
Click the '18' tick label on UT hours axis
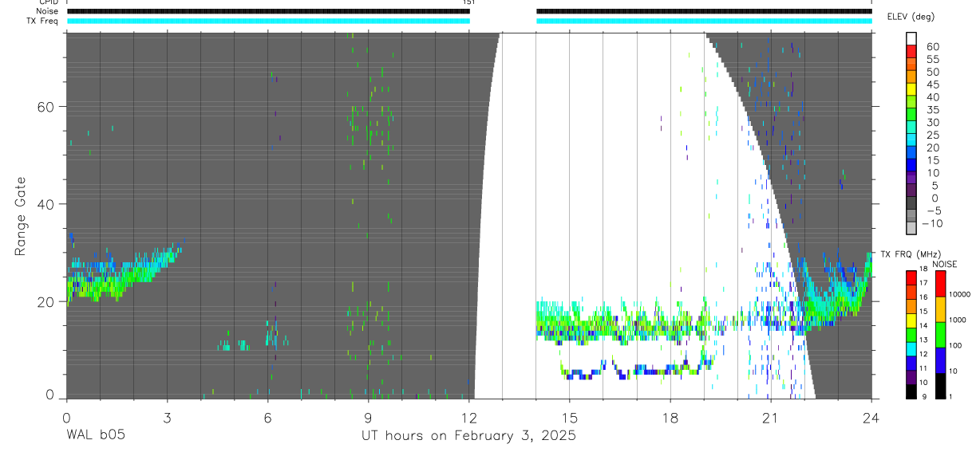click(x=670, y=417)
